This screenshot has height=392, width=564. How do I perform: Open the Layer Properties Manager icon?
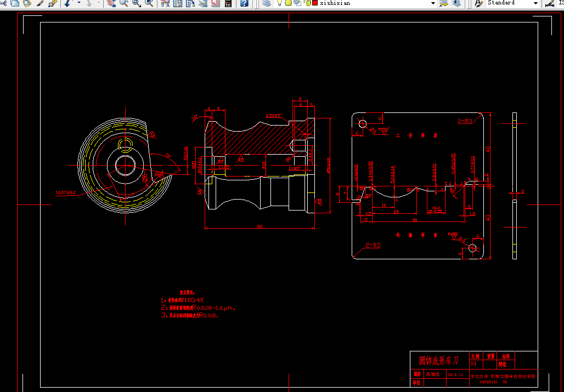267,3
